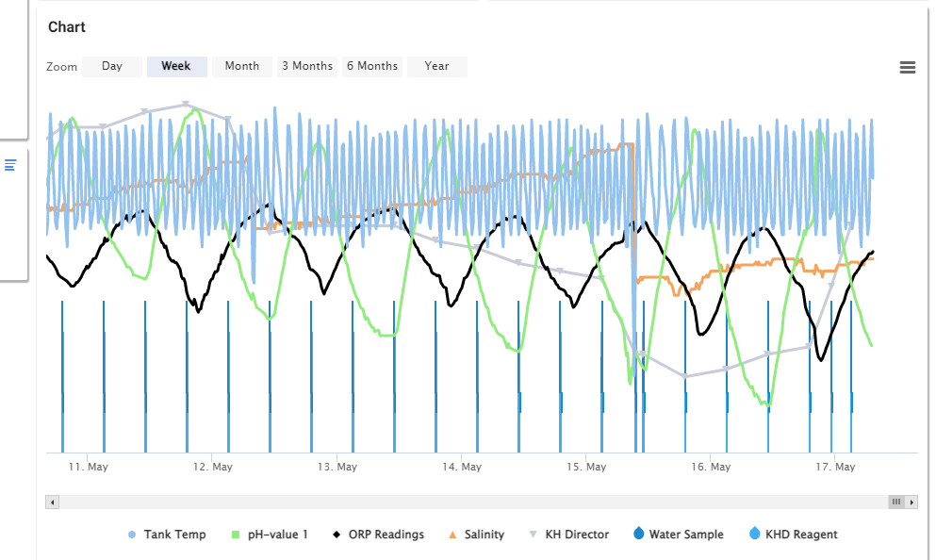Click the Water Sample droplet icon
Image resolution: width=936 pixels, height=560 pixels.
click(639, 534)
